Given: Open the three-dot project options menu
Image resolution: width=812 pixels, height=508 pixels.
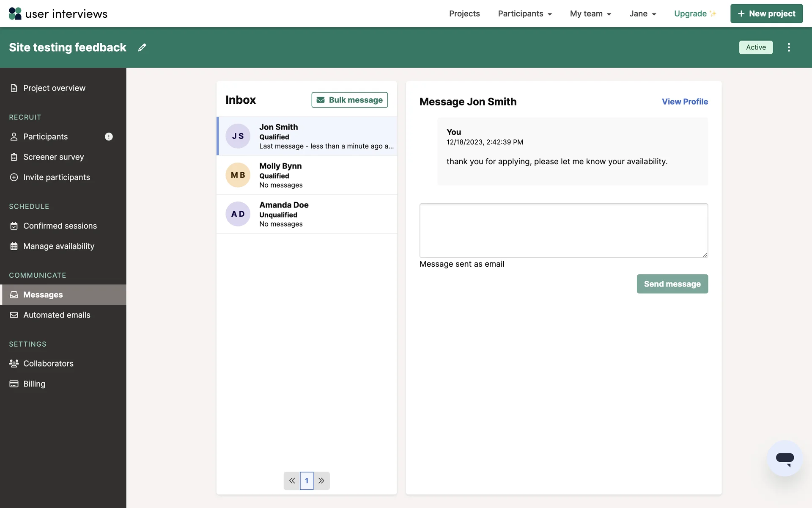Looking at the screenshot, I should point(789,47).
